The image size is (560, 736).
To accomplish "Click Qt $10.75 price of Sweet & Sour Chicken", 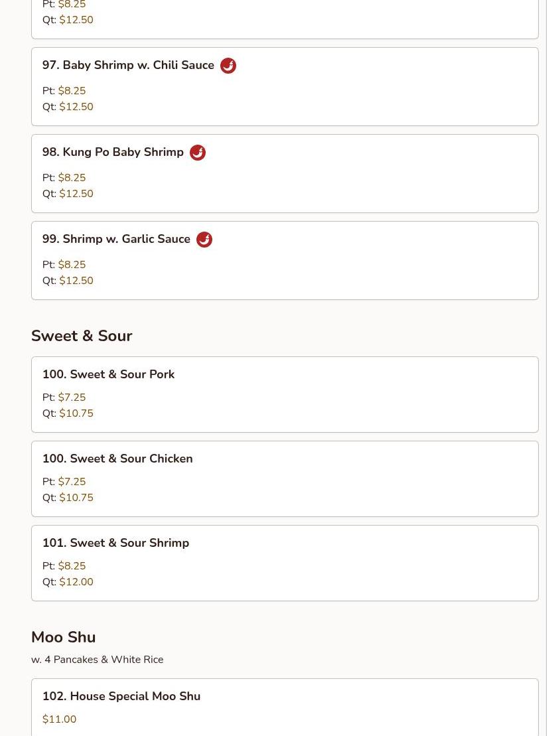I will (x=76, y=498).
